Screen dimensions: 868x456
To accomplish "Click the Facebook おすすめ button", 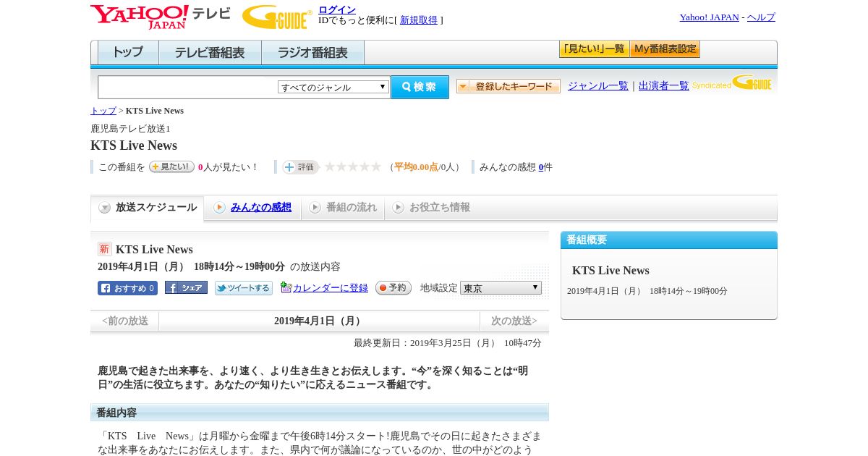I will pos(127,288).
